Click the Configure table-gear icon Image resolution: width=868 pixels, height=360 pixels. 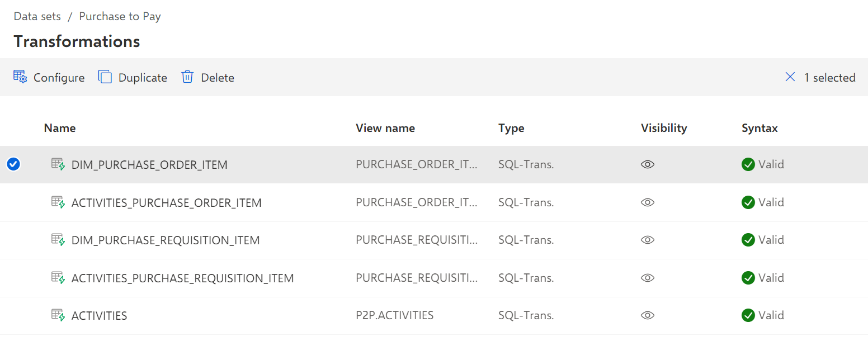(x=20, y=77)
